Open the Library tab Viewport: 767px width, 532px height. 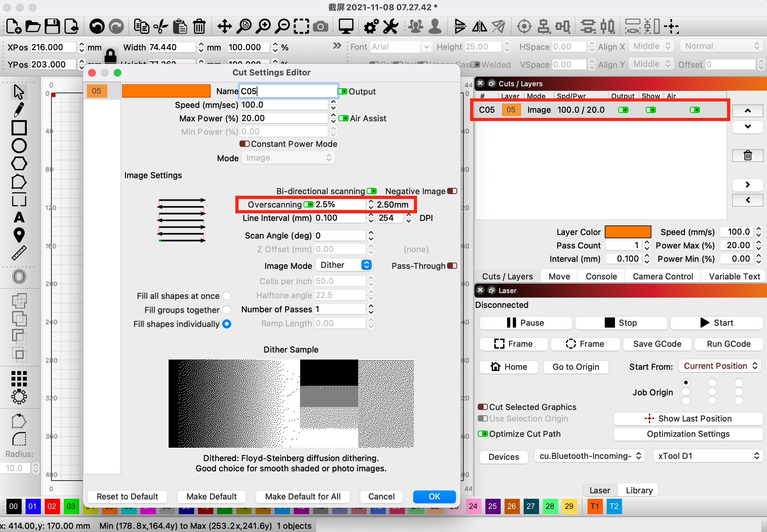639,490
